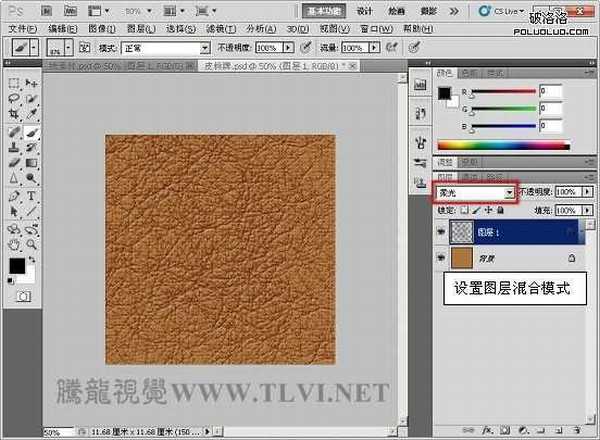
Task: Select the Move tool
Action: [x=31, y=83]
